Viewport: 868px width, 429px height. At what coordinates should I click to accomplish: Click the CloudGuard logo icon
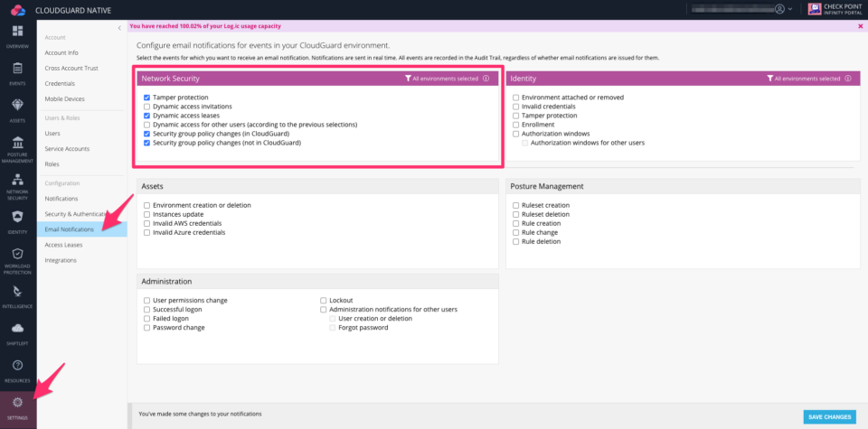point(18,9)
